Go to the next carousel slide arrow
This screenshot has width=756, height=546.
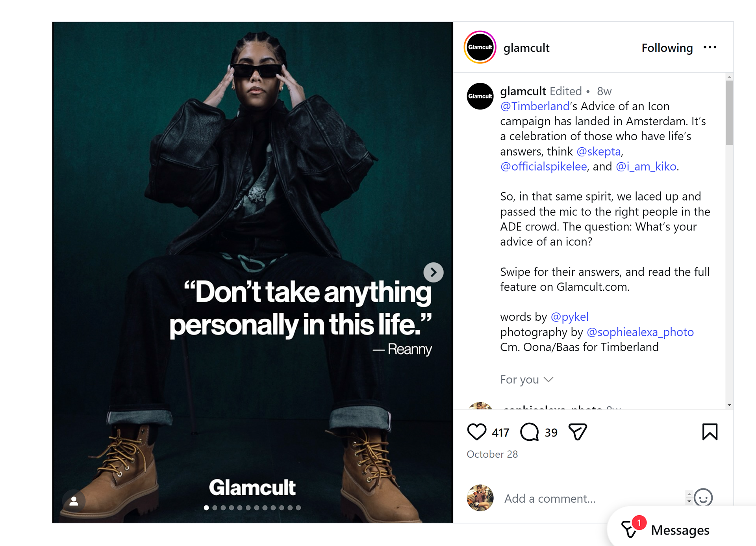[433, 272]
